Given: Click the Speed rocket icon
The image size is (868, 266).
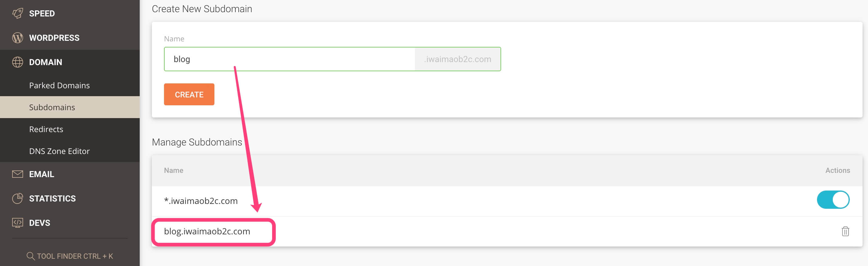Looking at the screenshot, I should tap(18, 13).
